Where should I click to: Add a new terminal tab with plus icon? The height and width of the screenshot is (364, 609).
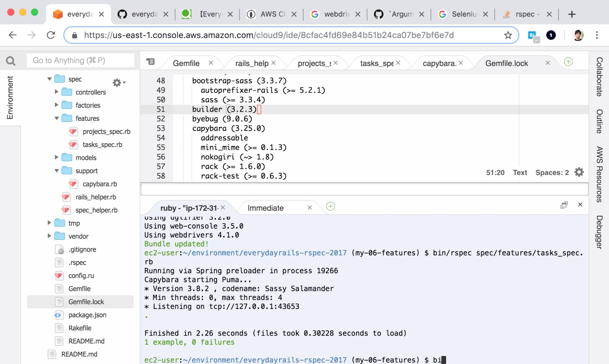coord(330,207)
